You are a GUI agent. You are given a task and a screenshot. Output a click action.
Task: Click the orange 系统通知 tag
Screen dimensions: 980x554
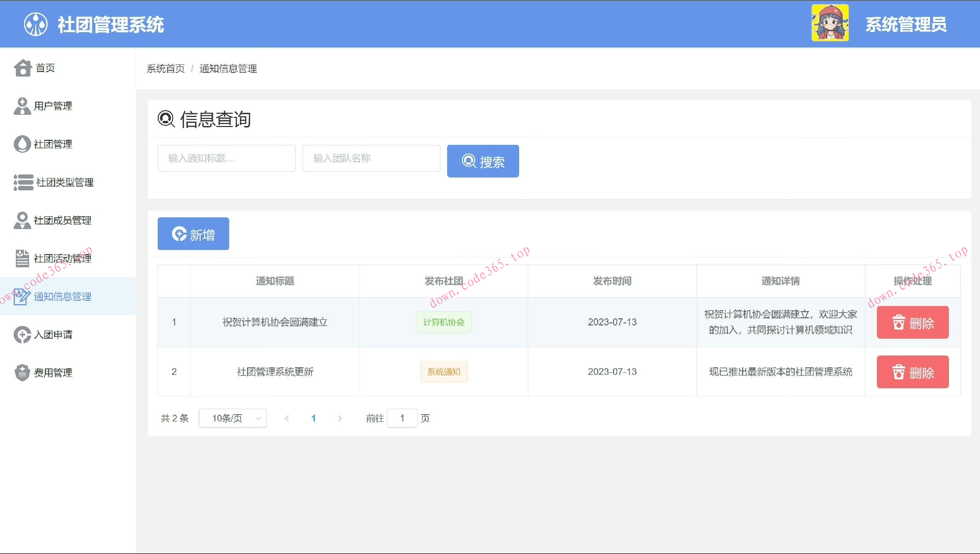(x=444, y=372)
